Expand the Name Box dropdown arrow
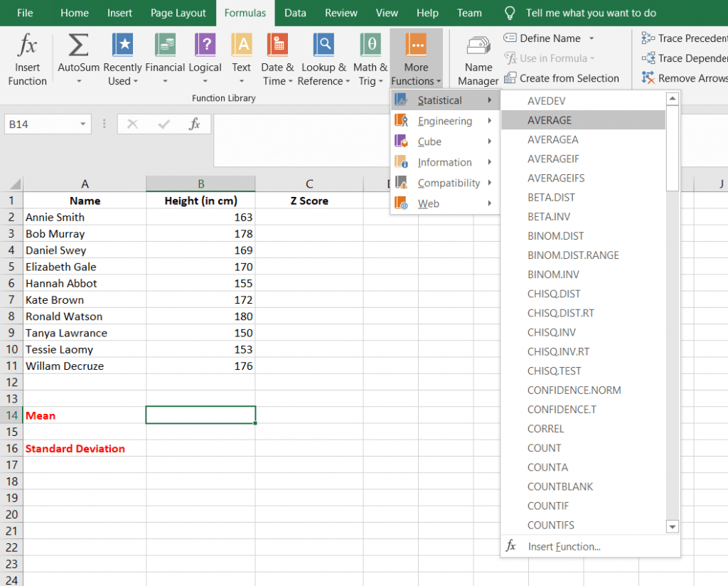This screenshot has height=586, width=728. [82, 124]
